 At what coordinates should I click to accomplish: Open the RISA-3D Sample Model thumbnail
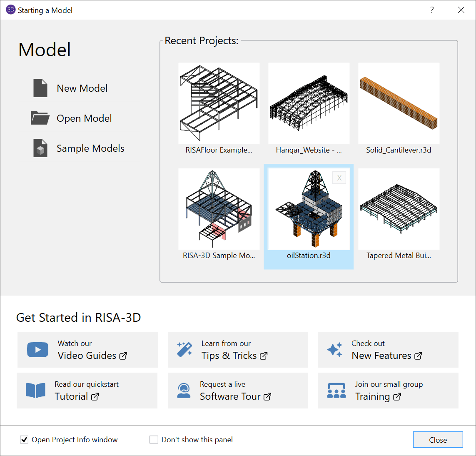tap(219, 209)
